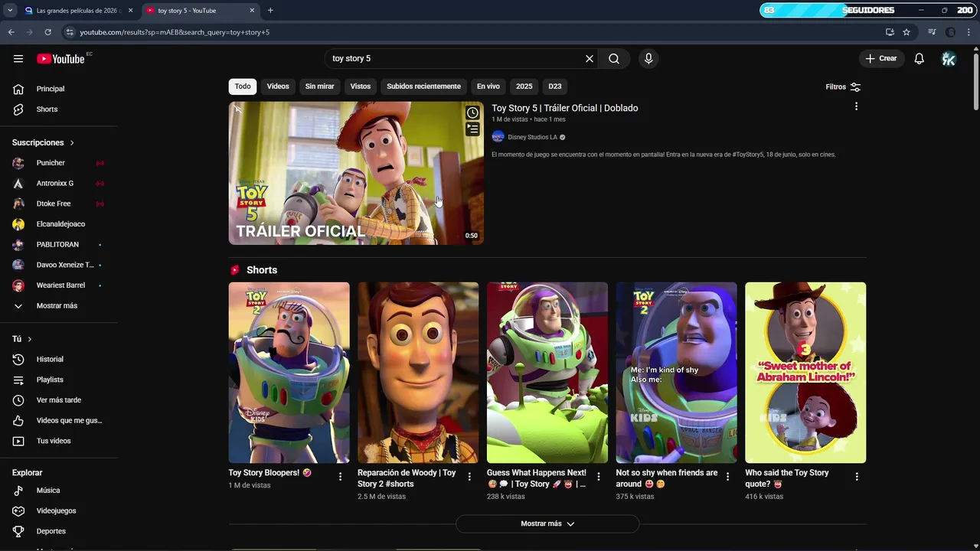This screenshot has height=551, width=980.
Task: Open Weariest Barrel subscription channel
Action: tap(59, 285)
